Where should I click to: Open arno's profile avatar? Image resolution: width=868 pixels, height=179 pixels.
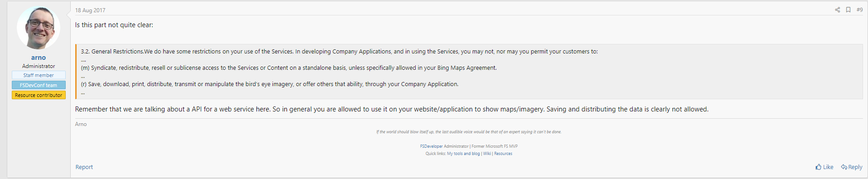[39, 28]
